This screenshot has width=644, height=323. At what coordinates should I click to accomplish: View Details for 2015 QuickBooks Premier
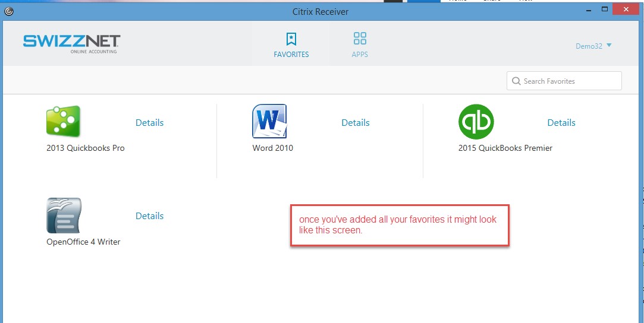pos(561,122)
